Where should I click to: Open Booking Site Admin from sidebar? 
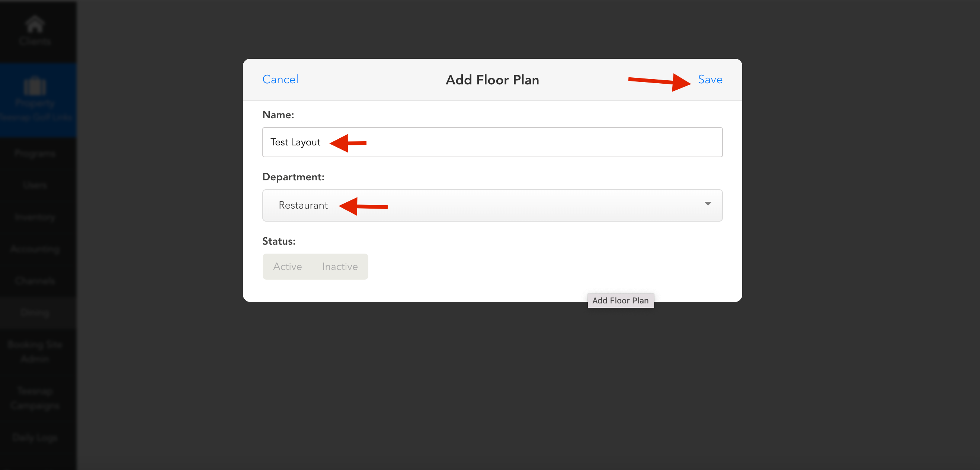(35, 351)
